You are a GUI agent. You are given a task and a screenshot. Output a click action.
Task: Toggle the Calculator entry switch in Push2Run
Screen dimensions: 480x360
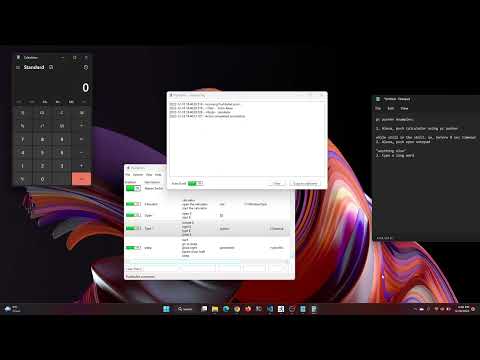[x=133, y=204]
